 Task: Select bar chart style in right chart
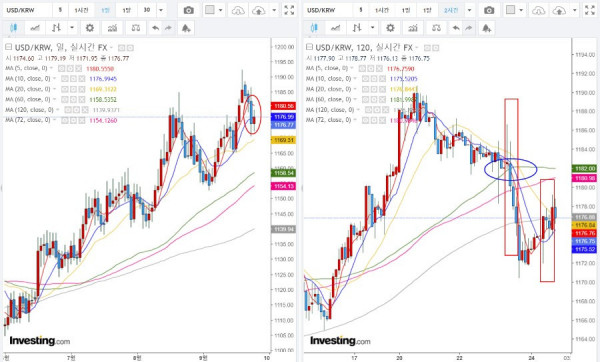pyautogui.click(x=357, y=28)
